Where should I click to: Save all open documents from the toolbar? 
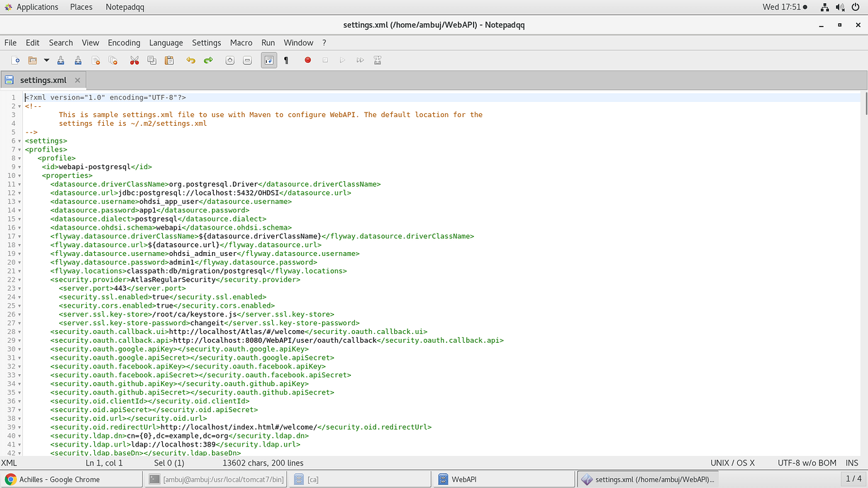coord(77,60)
